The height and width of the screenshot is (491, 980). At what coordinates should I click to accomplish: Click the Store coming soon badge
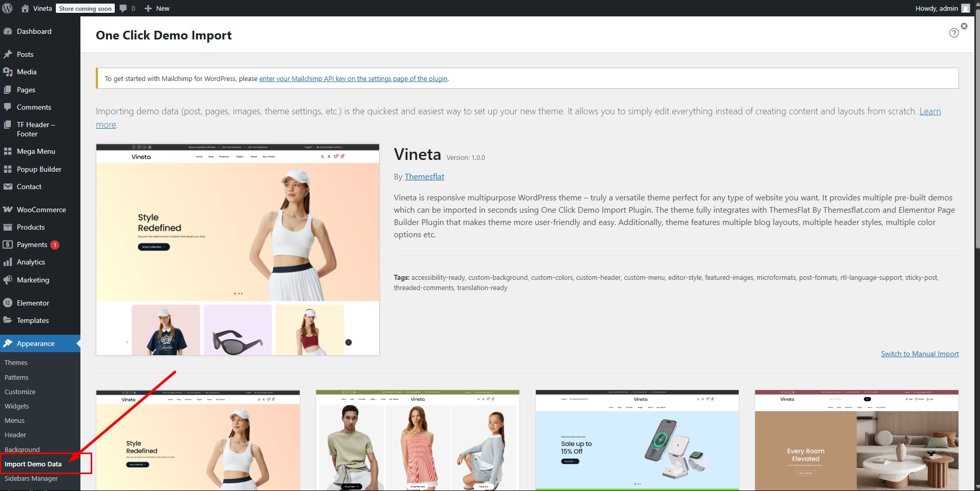(x=85, y=8)
